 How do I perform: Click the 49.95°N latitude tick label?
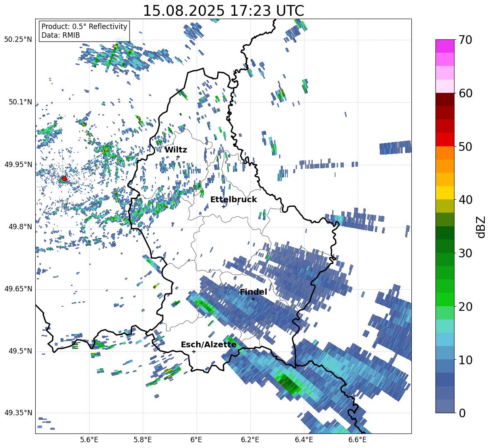[18, 165]
